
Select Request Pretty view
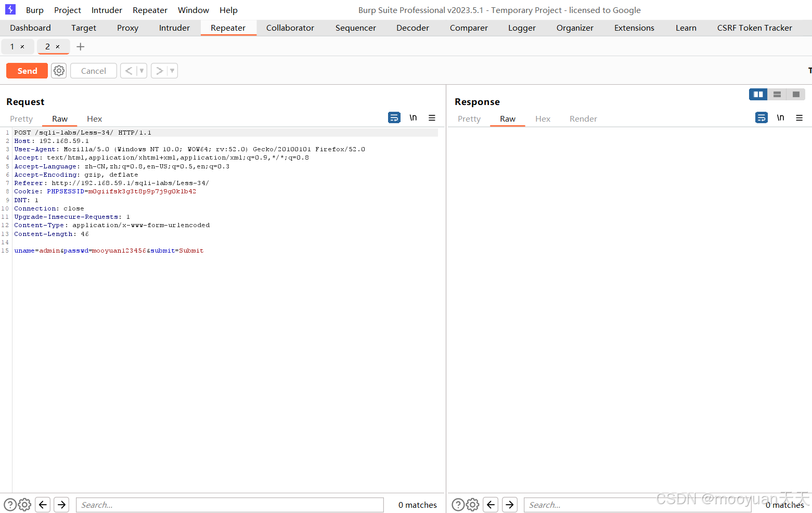(21, 119)
